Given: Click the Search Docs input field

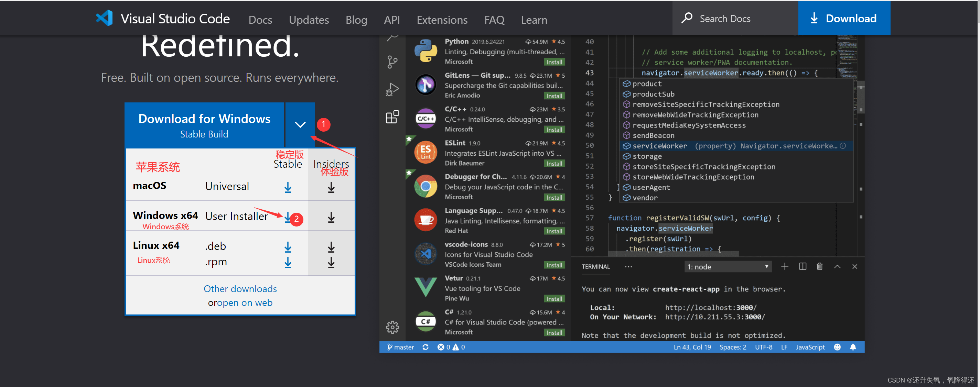Looking at the screenshot, I should [x=735, y=18].
